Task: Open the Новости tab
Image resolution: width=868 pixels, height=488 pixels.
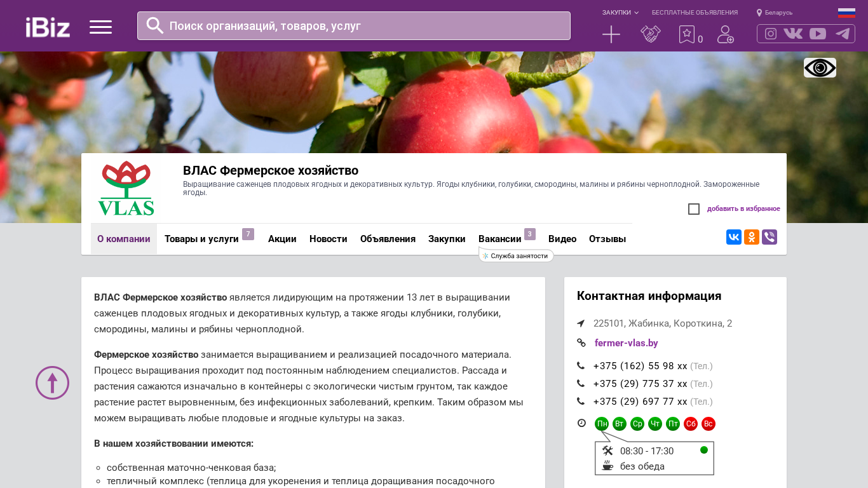Action: (329, 239)
